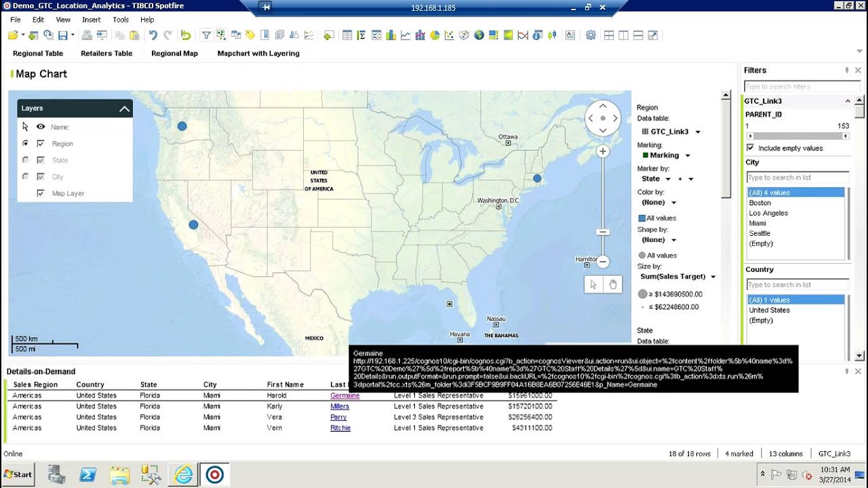Open the Tools menu
The image size is (868, 488).
[x=121, y=20]
